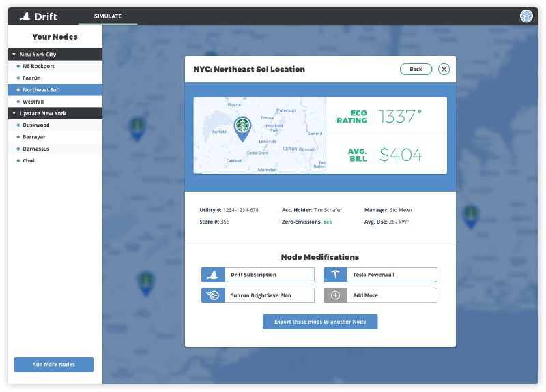546x392 pixels.
Task: Select the NE Rockport node
Action: tap(55, 66)
